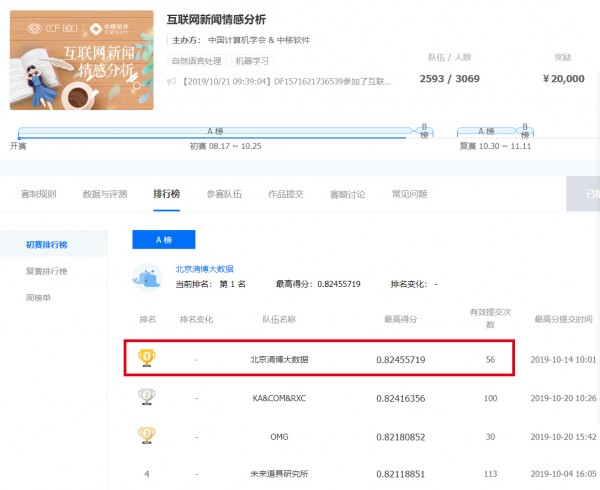Click team name KA&COM&RXC
The width and height of the screenshot is (600, 490).
[x=279, y=398]
